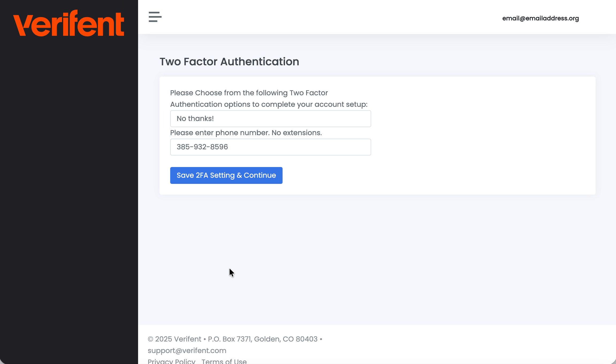Choose a different Two Factor Authentication method
This screenshot has height=364, width=616.
[x=270, y=119]
